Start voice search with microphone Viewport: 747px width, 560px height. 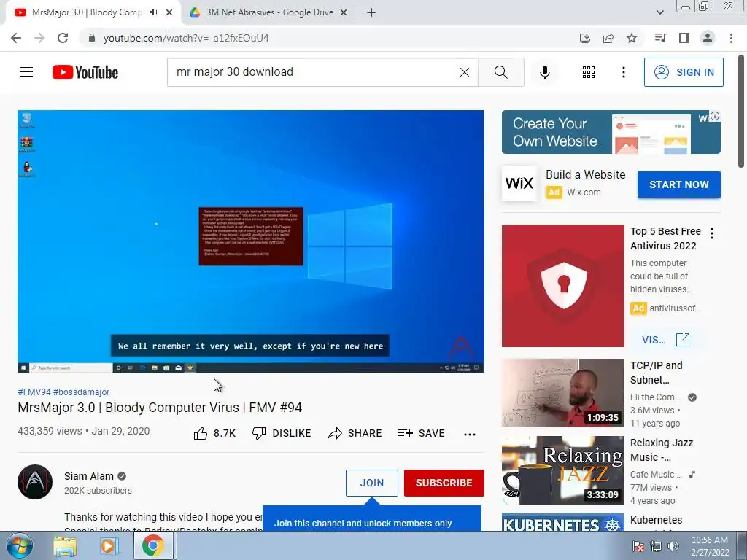click(x=544, y=72)
